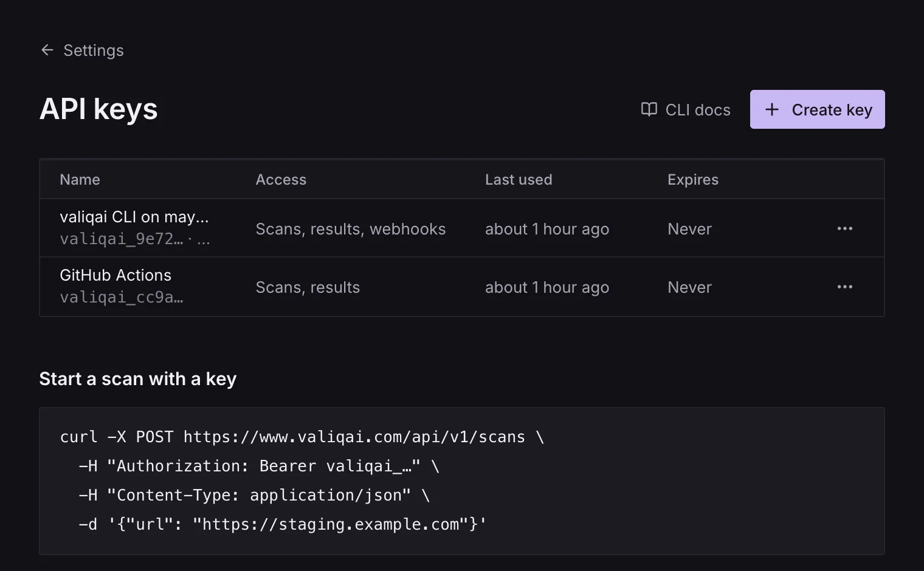Click the Last used column header
This screenshot has height=571, width=924.
(519, 179)
